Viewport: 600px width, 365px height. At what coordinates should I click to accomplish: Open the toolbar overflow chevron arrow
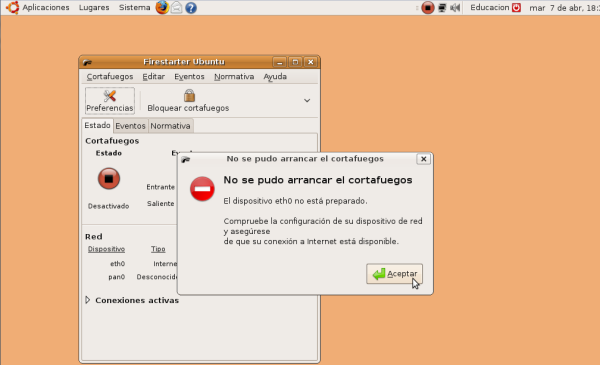[307, 100]
